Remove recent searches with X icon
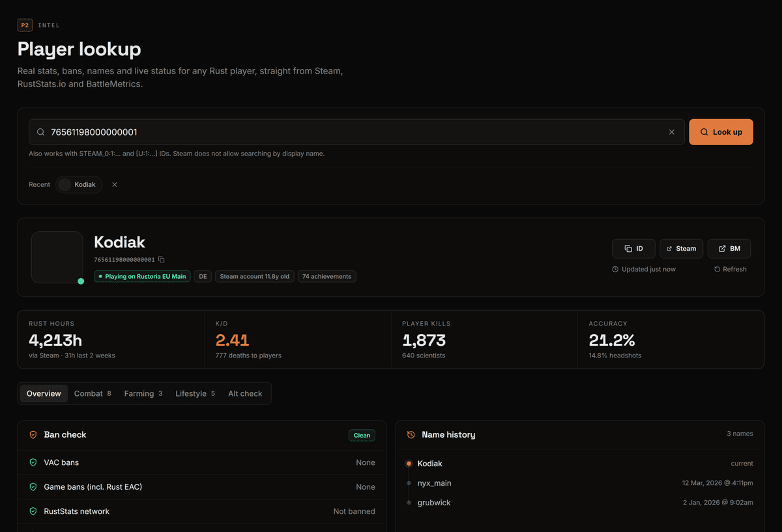 pos(115,184)
